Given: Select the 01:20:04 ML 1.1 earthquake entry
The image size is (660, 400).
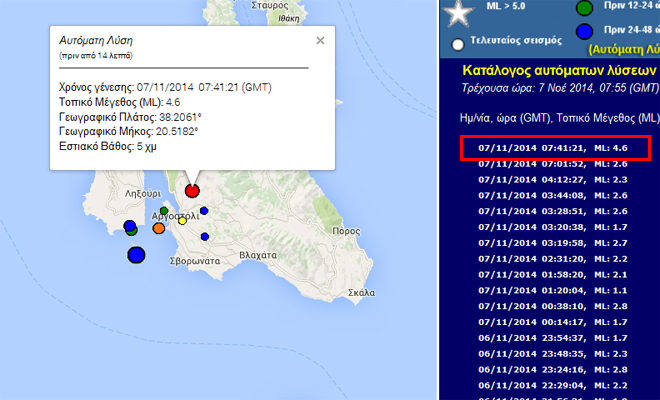Looking at the screenshot, I should coord(553,290).
